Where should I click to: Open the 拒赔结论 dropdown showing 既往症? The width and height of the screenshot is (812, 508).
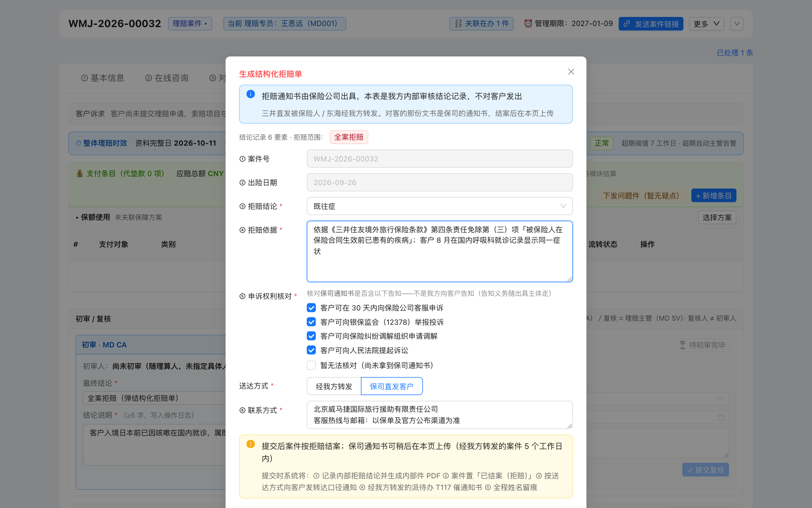pos(439,206)
